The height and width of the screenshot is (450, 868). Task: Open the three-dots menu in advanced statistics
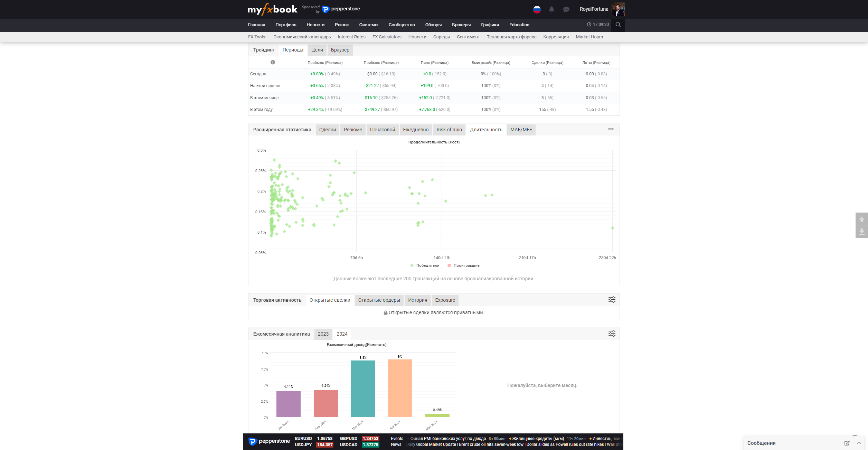[611, 129]
